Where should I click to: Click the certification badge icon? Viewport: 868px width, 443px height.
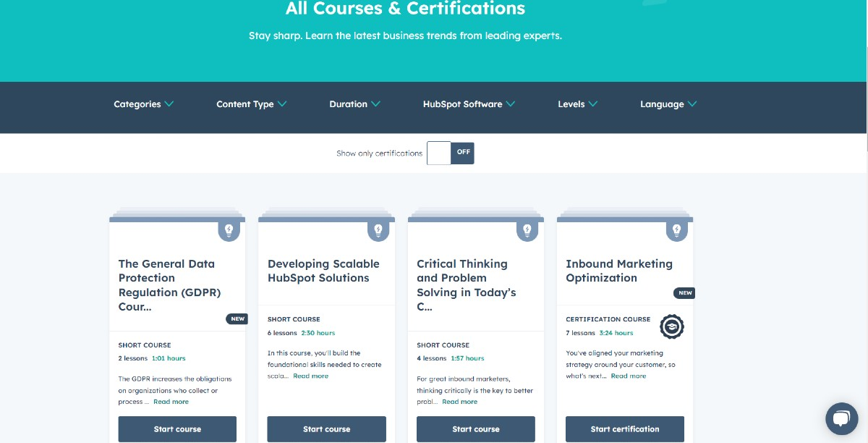point(672,326)
